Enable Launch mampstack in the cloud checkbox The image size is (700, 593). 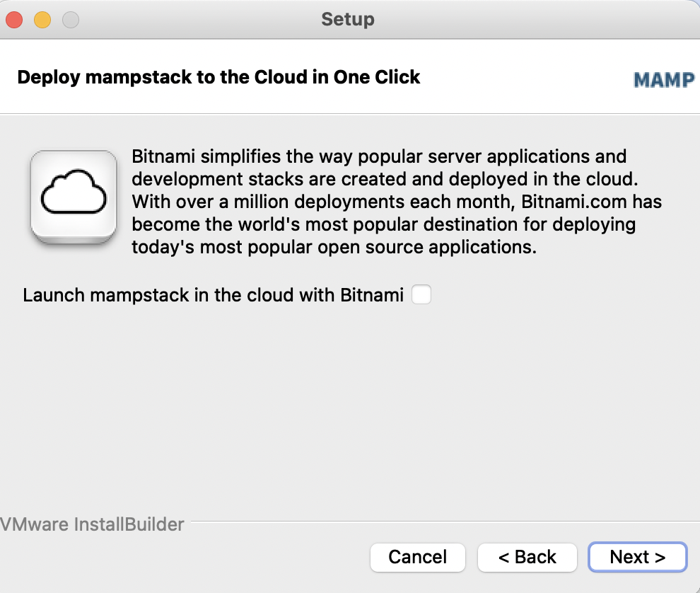click(x=421, y=294)
